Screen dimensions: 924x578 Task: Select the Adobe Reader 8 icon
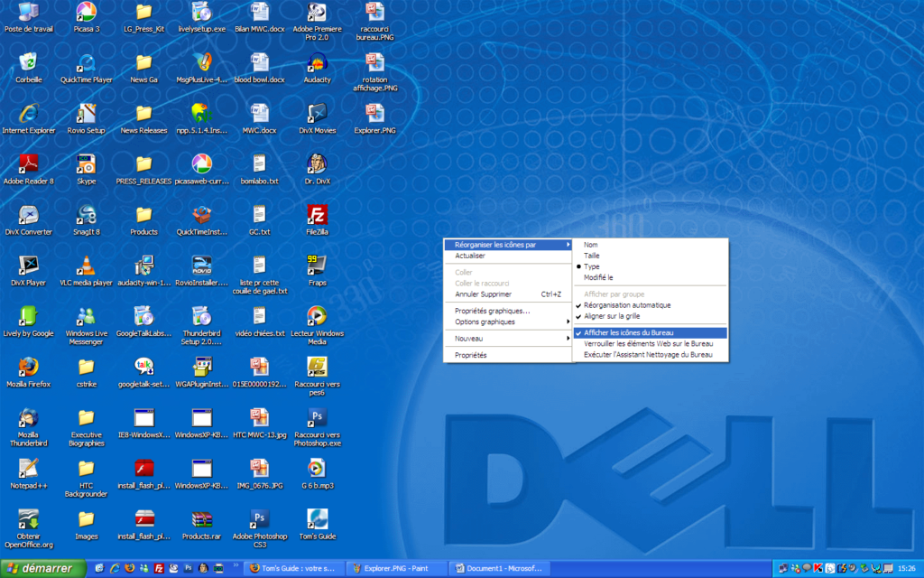coord(28,170)
